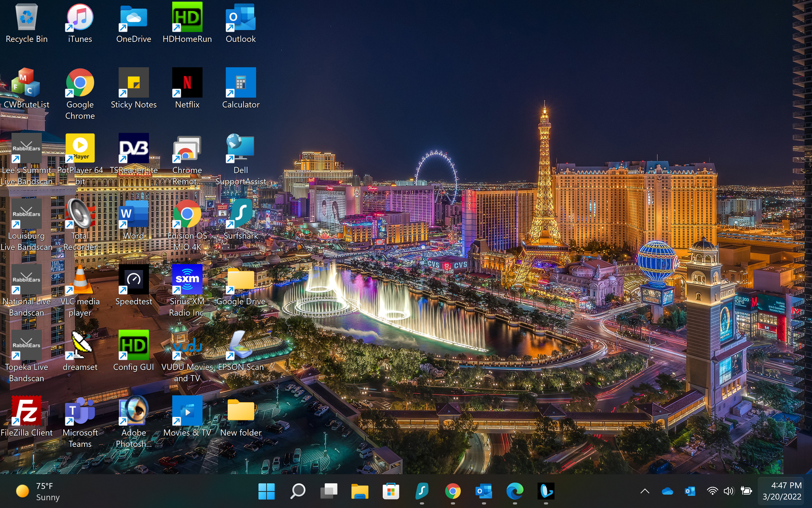812x508 pixels.
Task: Open taskbar Search magnifier
Action: [297, 492]
